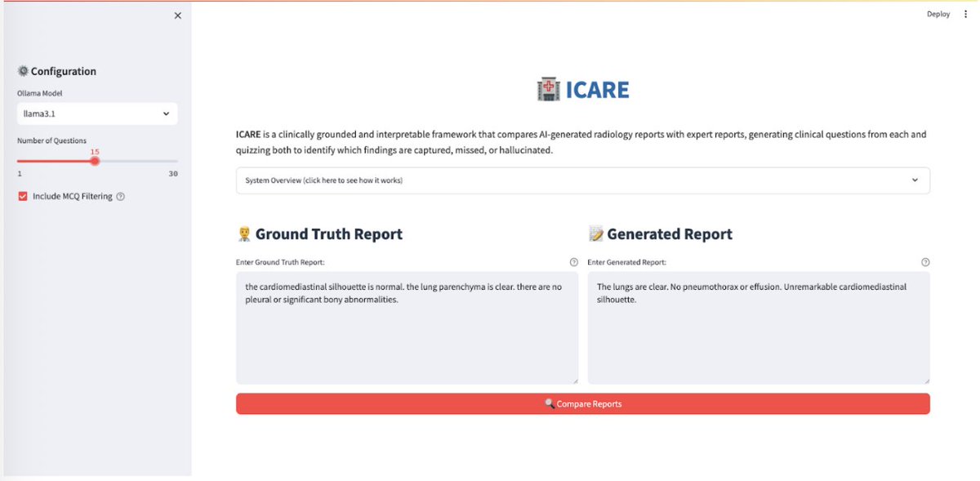The height and width of the screenshot is (481, 980).
Task: Open the three-dot main menu
Action: [965, 14]
